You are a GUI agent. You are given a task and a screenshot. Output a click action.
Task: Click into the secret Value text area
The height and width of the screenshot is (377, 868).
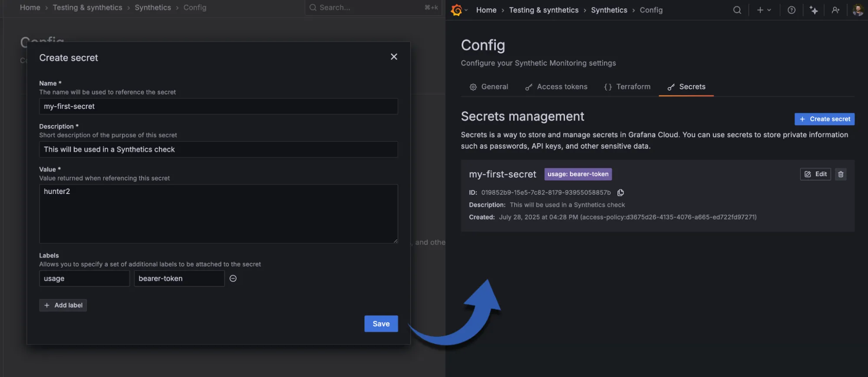(218, 213)
